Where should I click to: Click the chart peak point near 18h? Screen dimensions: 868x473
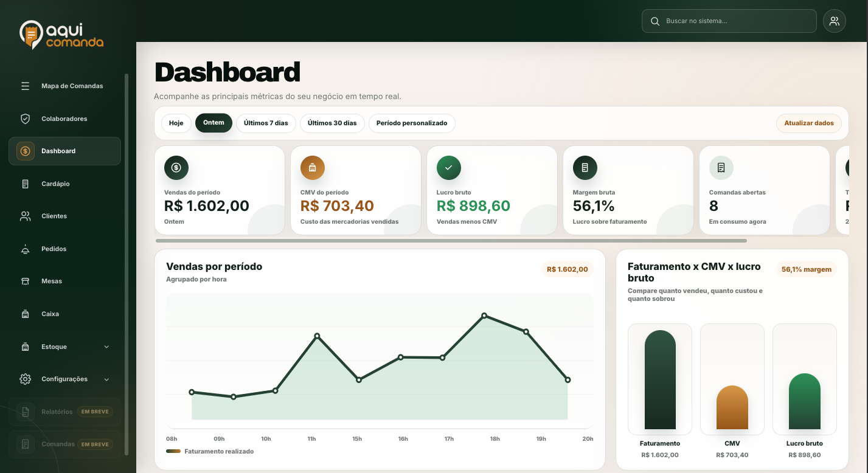tap(484, 316)
